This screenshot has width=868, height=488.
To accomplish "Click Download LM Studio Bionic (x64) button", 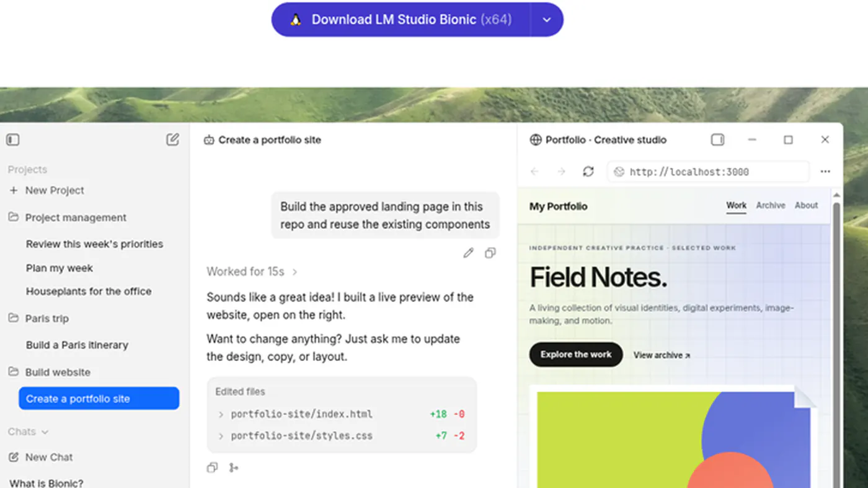I will click(401, 20).
